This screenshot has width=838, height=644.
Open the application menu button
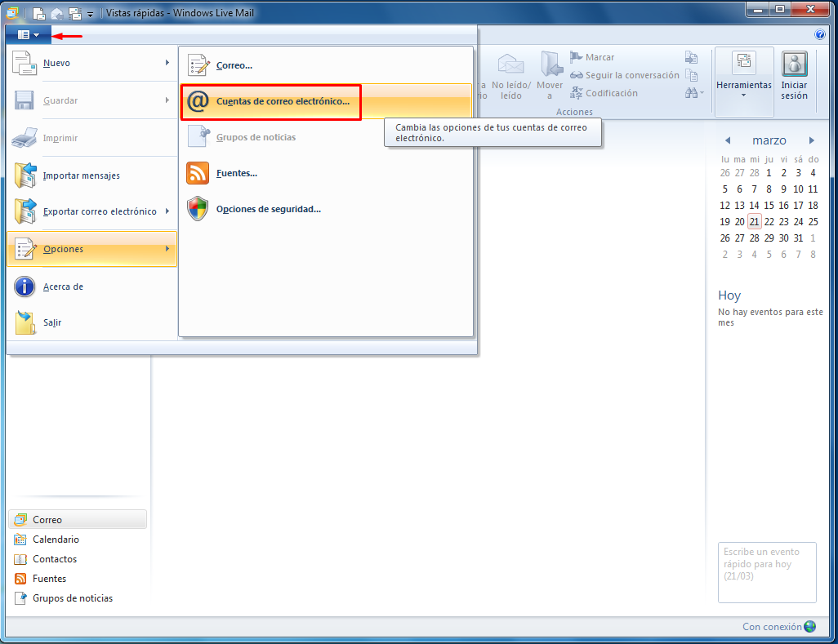click(29, 35)
